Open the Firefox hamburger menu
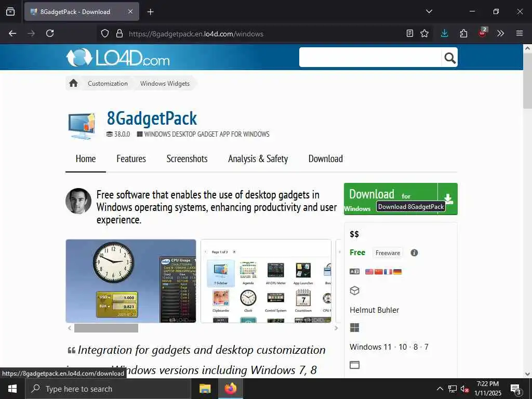The height and width of the screenshot is (399, 532). pos(520,33)
